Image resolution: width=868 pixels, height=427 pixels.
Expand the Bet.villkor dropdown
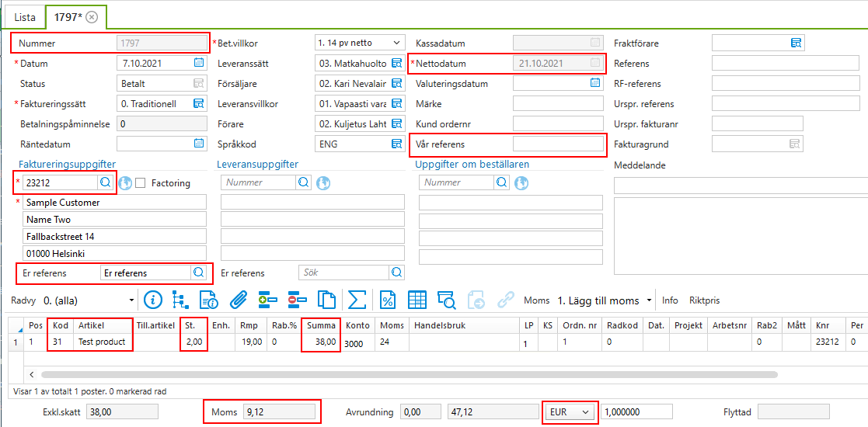(397, 43)
